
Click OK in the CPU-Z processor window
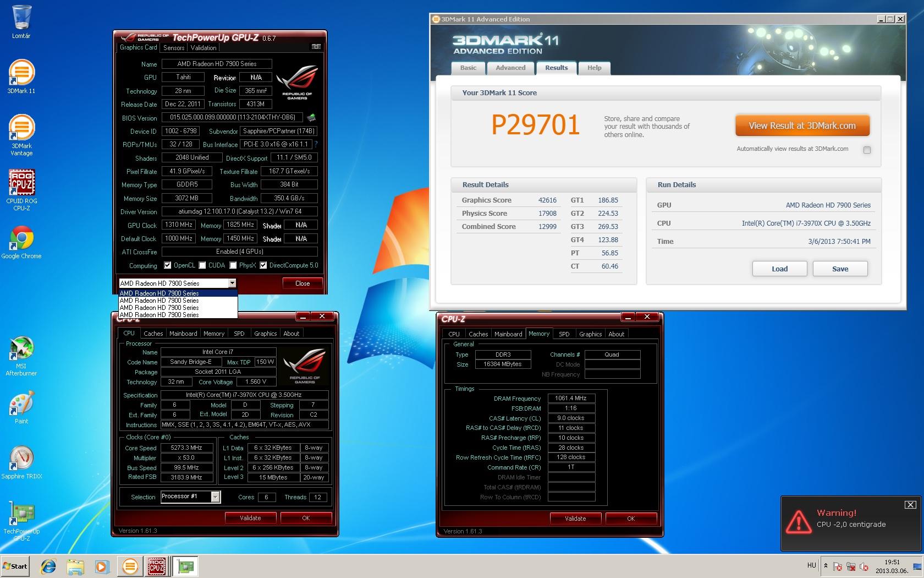click(x=306, y=518)
